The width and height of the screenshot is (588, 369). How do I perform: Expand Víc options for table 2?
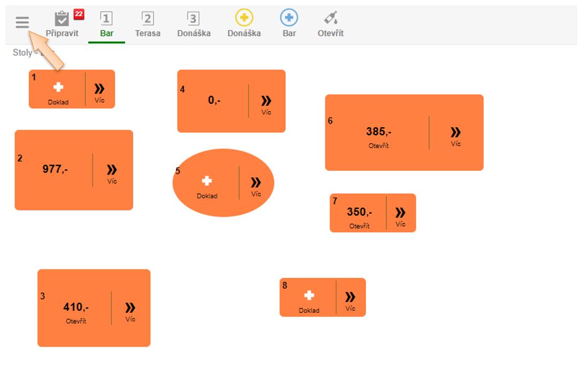[x=112, y=172]
